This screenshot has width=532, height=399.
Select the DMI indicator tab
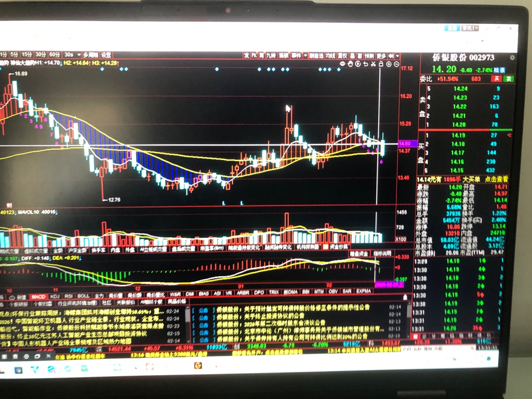point(190,294)
